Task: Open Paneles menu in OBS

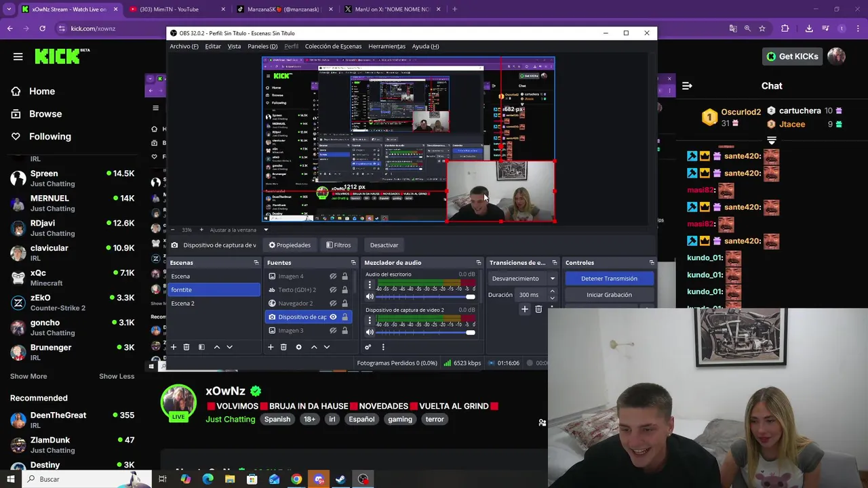Action: click(x=262, y=46)
